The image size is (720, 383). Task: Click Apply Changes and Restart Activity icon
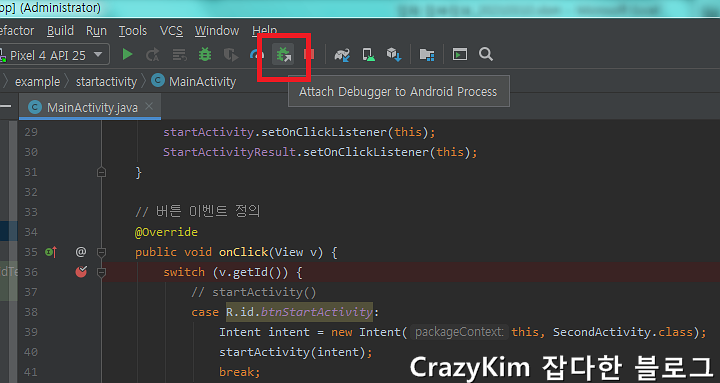pos(153,55)
